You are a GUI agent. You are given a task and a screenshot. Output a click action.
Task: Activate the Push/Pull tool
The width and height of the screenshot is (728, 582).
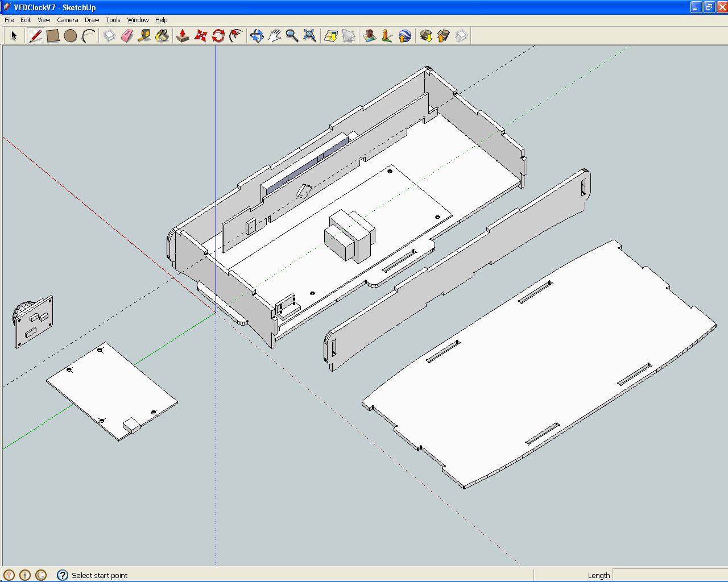click(x=183, y=36)
